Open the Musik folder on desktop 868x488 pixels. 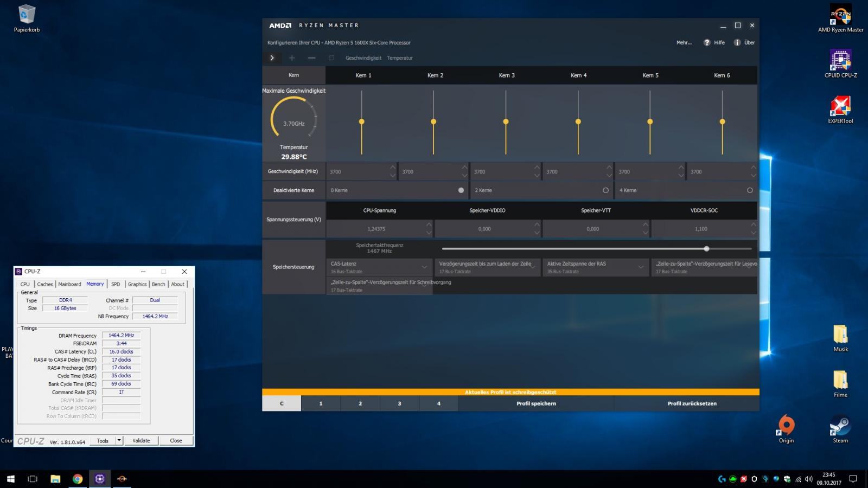[x=840, y=338]
